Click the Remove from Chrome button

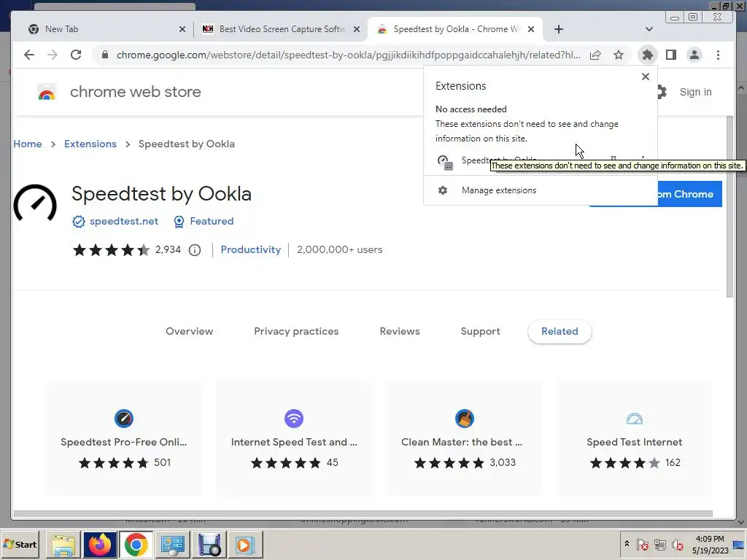pyautogui.click(x=690, y=194)
